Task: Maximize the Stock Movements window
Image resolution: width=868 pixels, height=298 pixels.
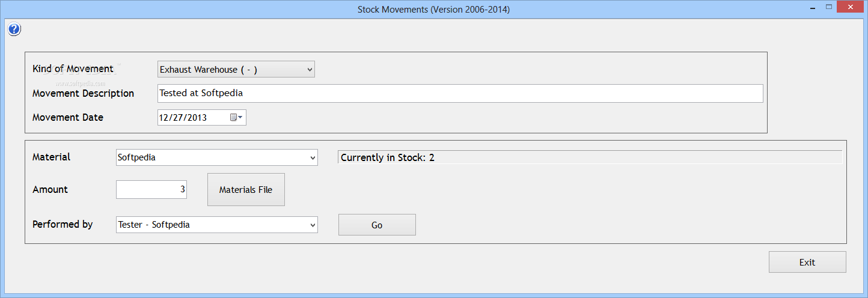Action: [x=829, y=7]
